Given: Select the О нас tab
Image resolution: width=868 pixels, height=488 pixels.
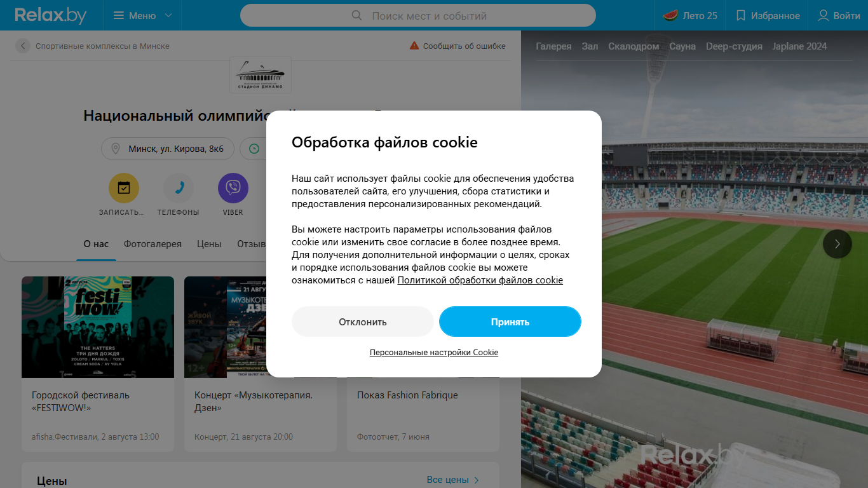Looking at the screenshot, I should pyautogui.click(x=96, y=244).
